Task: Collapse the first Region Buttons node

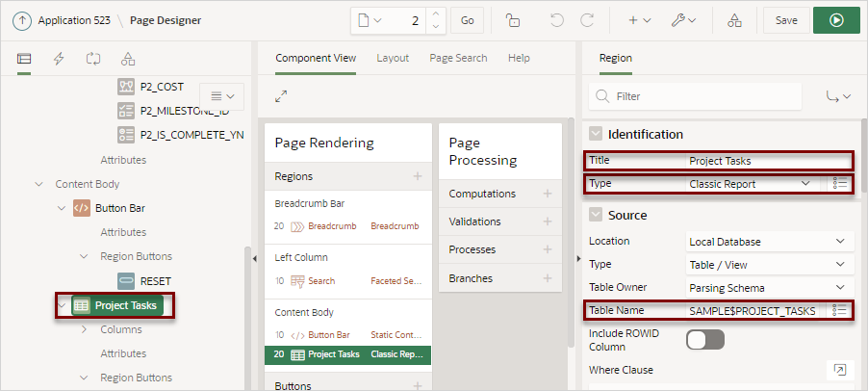Action: [84, 256]
